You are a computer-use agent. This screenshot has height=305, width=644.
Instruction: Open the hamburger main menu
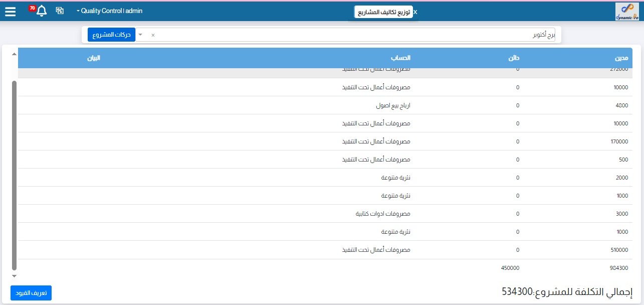(10, 11)
